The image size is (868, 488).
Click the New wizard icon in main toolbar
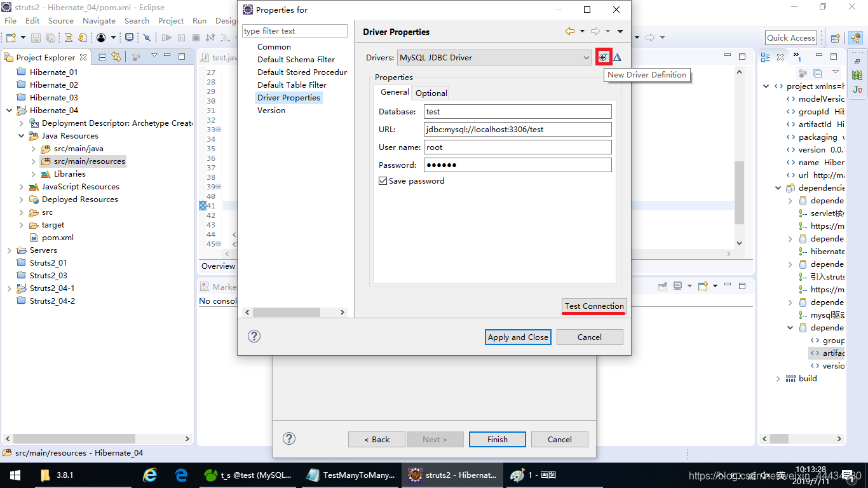pos(10,37)
